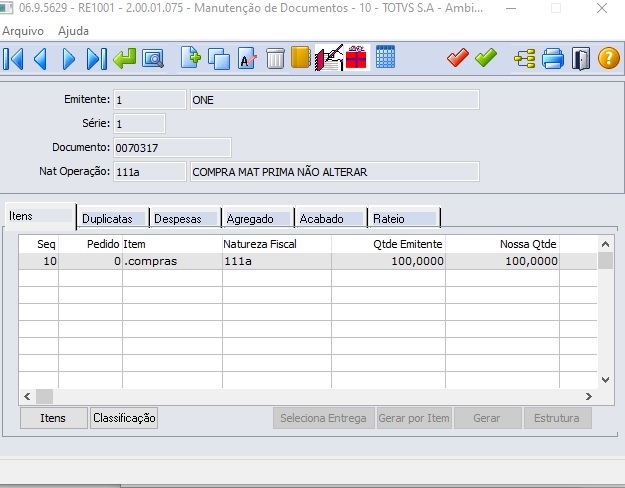Screen dimensions: 625x488
Task: Click the ONE emitente name field
Action: coord(334,100)
